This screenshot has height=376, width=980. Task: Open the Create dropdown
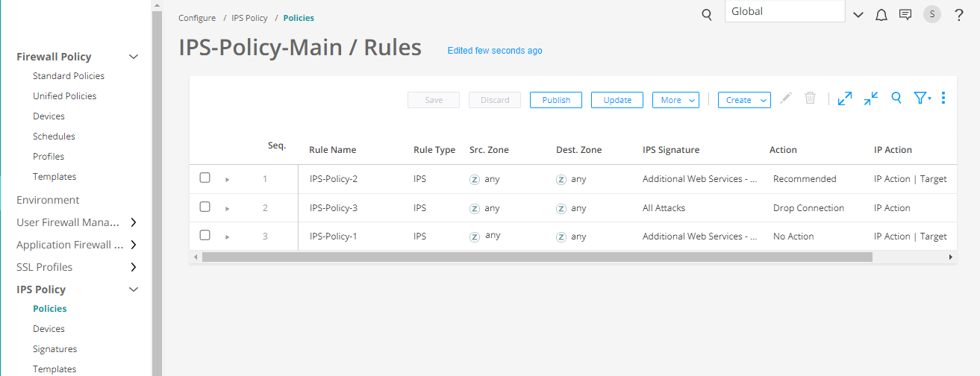[x=744, y=100]
